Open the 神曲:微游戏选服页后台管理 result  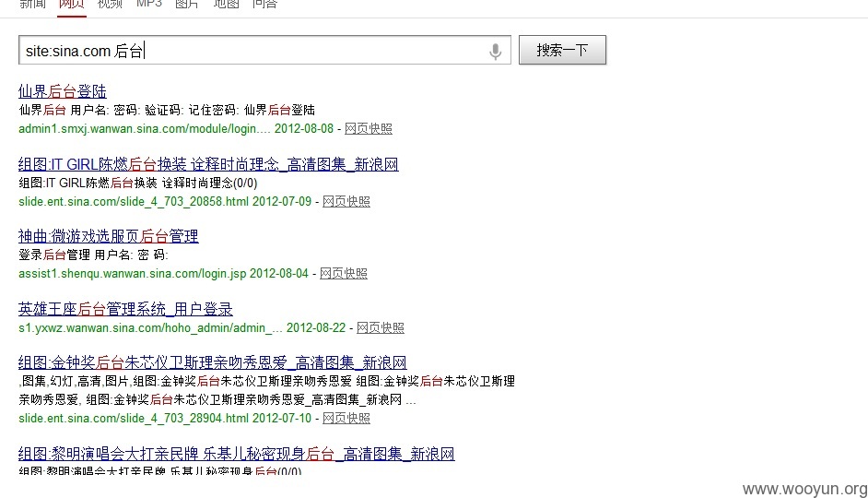coord(109,236)
